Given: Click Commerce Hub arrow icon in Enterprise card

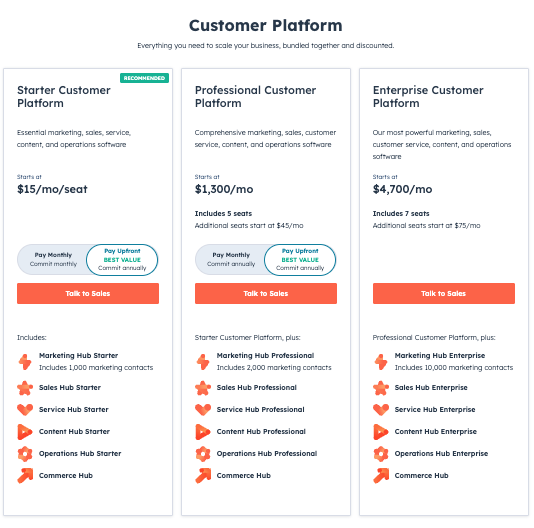Looking at the screenshot, I should click(x=381, y=476).
